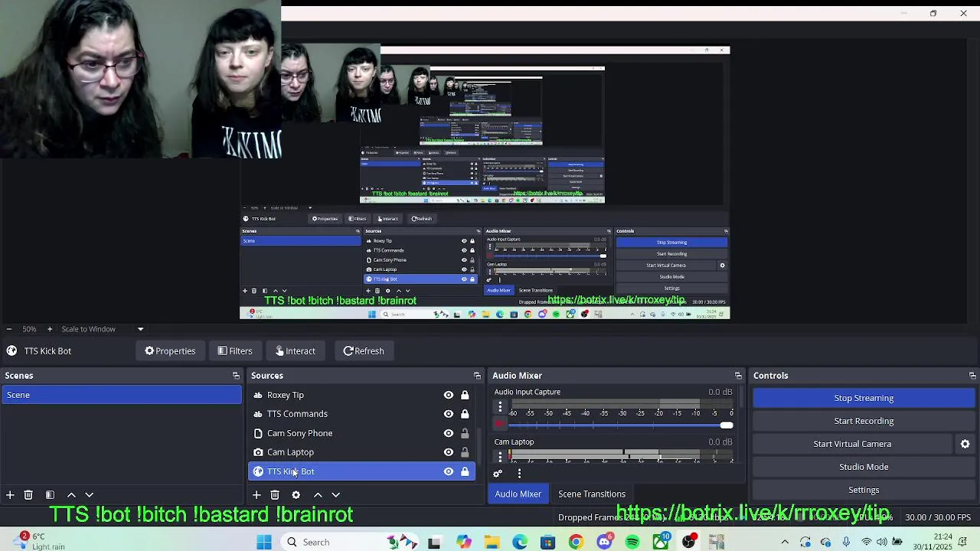
Task: Select the TTS Commands source
Action: 361,414
